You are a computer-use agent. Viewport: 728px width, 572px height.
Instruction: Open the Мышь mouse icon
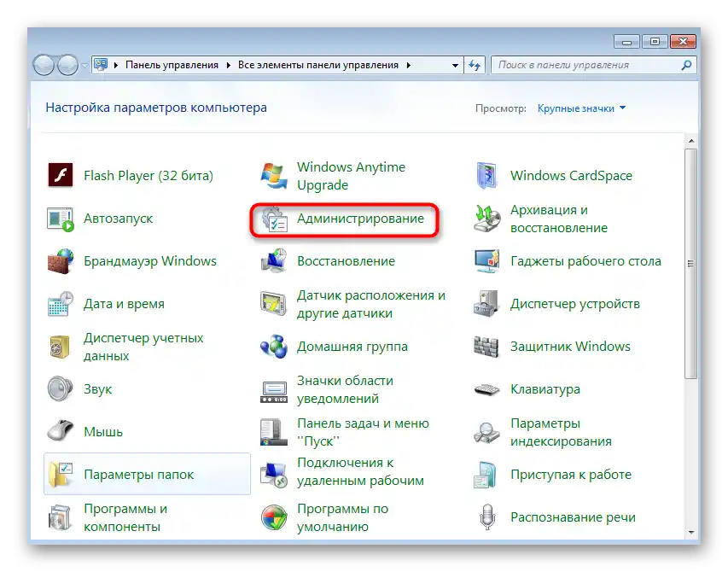(x=61, y=430)
